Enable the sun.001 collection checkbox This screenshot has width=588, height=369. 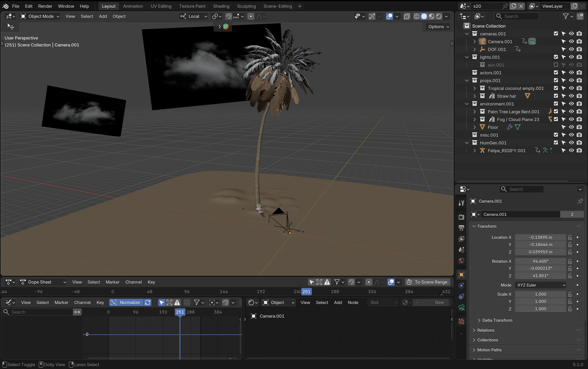[x=556, y=65]
